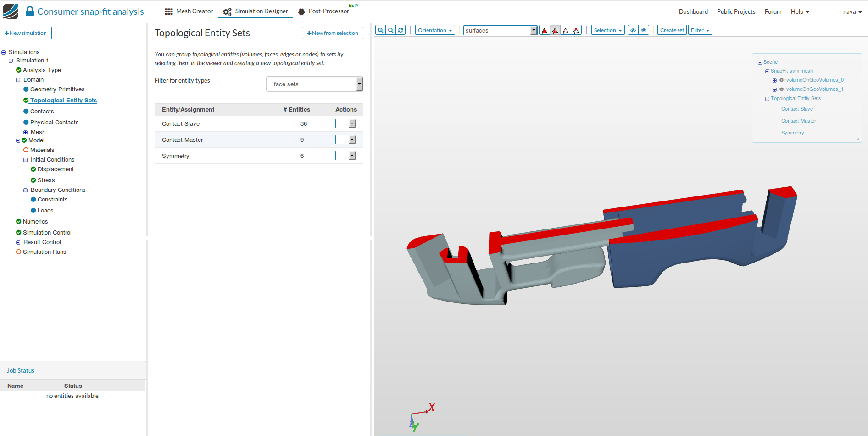This screenshot has width=868, height=436.
Task: Select node pick mode (fourth pyramid icon)
Action: click(x=576, y=30)
